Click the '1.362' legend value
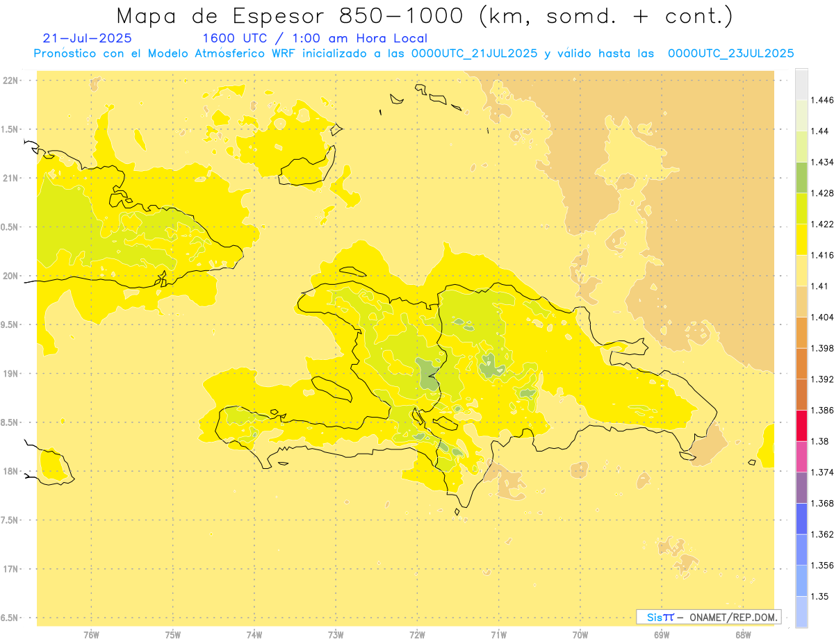The height and width of the screenshot is (644, 834). coord(822,534)
